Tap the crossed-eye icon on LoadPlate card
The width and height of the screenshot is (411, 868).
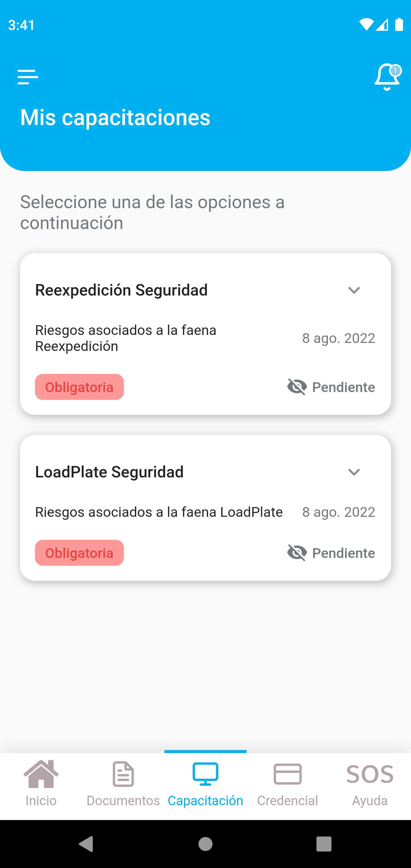tap(297, 552)
